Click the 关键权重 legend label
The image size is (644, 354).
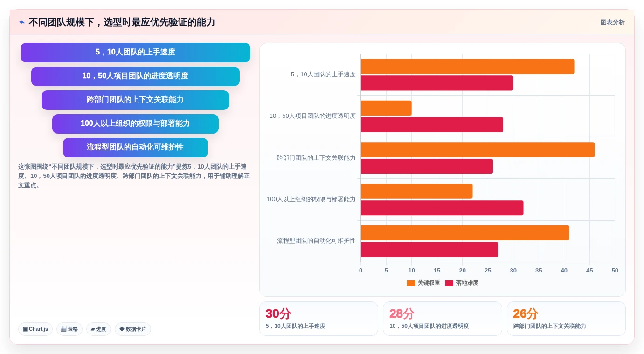tap(429, 283)
